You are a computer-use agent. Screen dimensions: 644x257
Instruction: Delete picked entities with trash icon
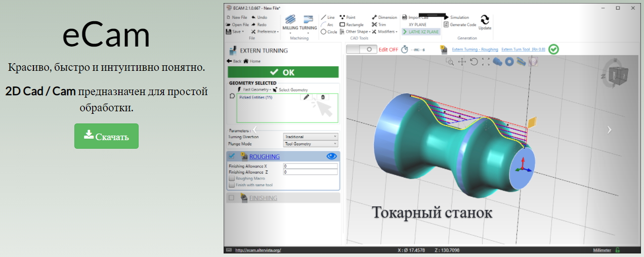coord(323,97)
